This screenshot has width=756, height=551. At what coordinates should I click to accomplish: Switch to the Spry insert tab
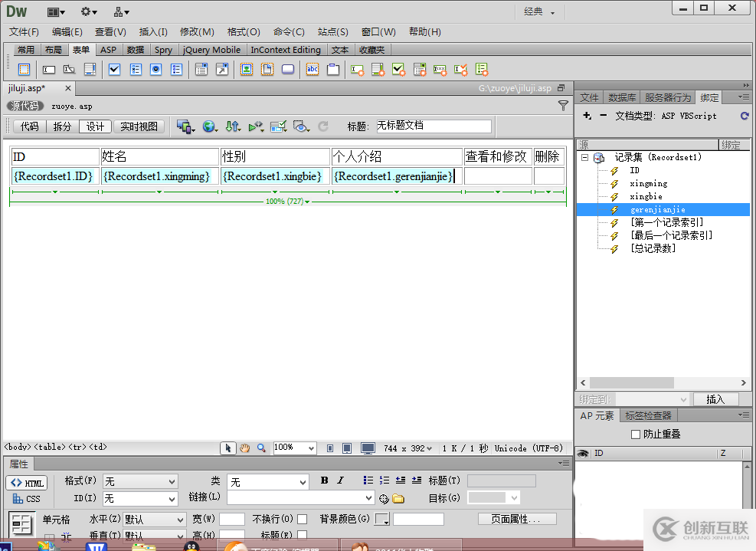tap(163, 50)
